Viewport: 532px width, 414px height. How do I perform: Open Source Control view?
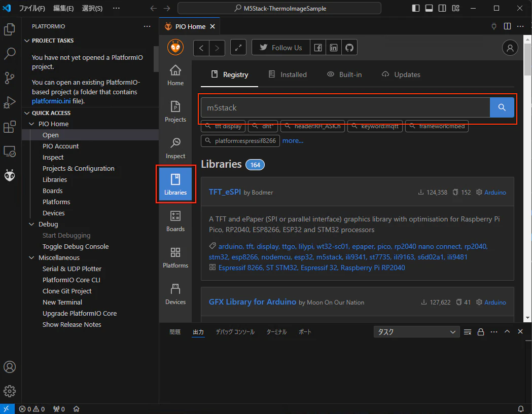click(x=10, y=78)
